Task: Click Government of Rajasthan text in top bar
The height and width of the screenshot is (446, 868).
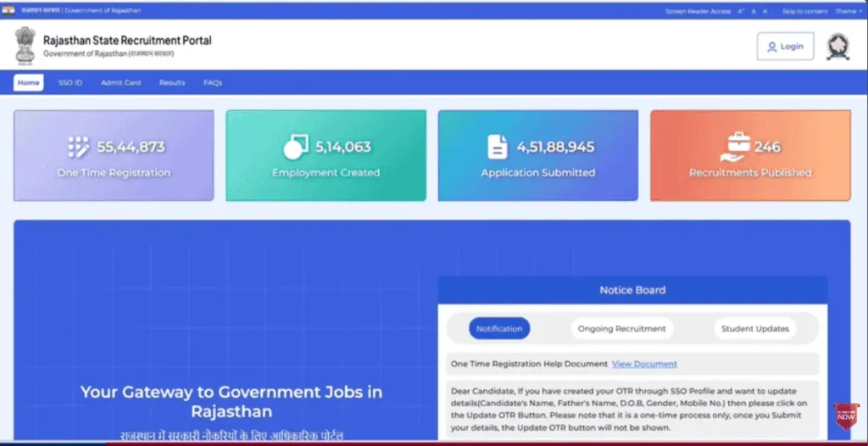Action: coord(103,10)
